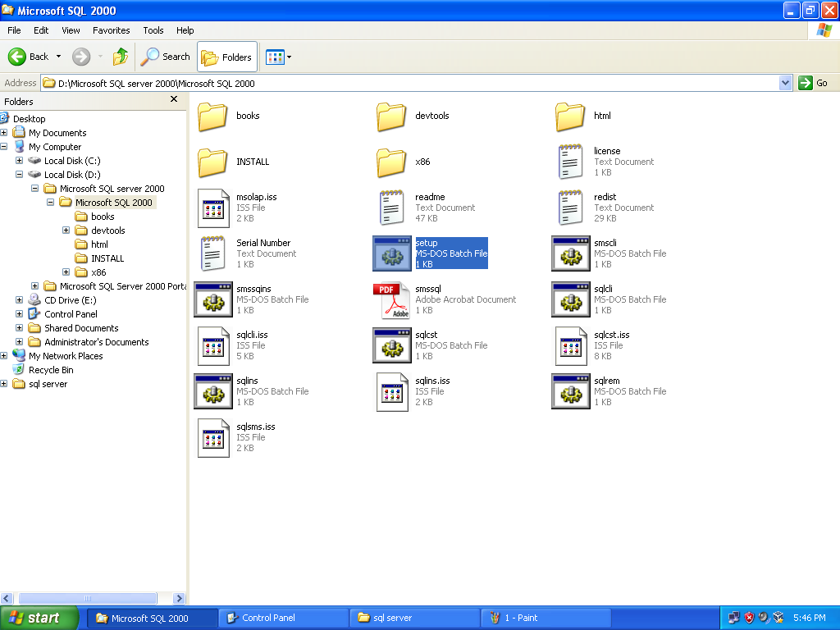
Task: Select the sqlcli.iss file icon
Action: tap(213, 346)
